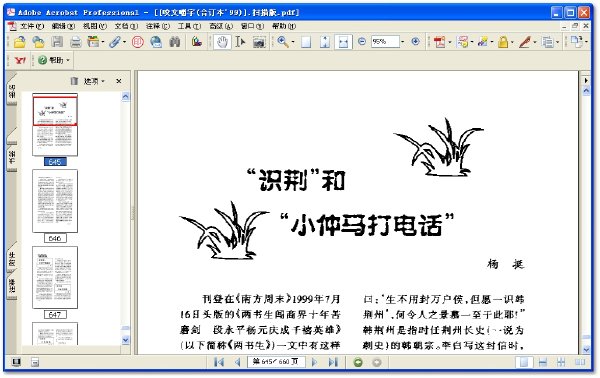The image size is (600, 378).
Task: Expand the Sign pen dropdown arrow
Action: coord(535,42)
